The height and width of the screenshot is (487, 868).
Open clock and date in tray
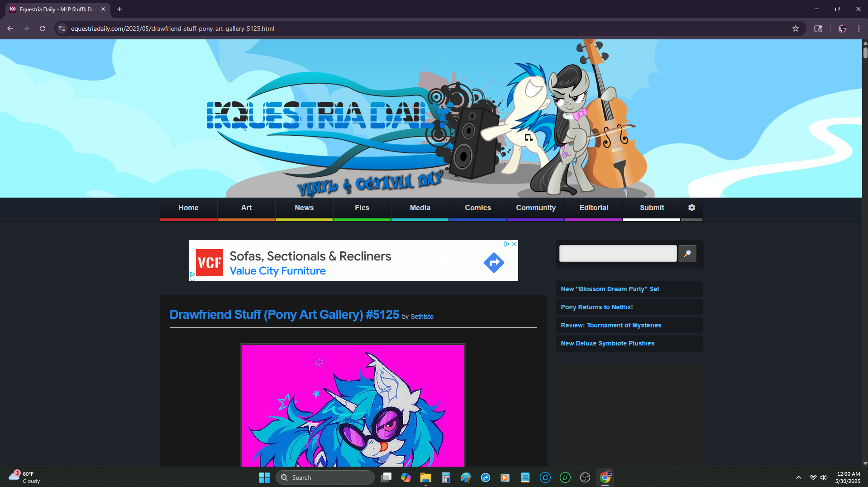(x=848, y=478)
